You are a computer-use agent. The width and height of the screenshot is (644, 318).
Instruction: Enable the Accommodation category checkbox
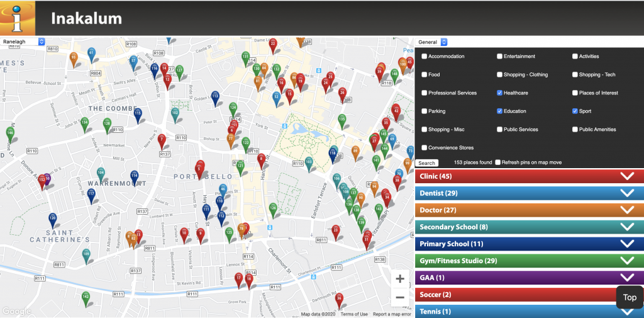(x=425, y=57)
